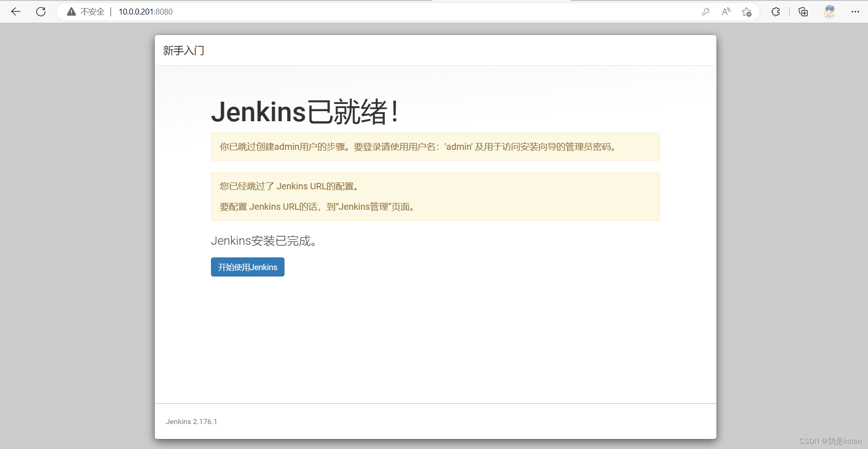Click the 要配置 Jenkins URL的话 instruction line

click(318, 207)
